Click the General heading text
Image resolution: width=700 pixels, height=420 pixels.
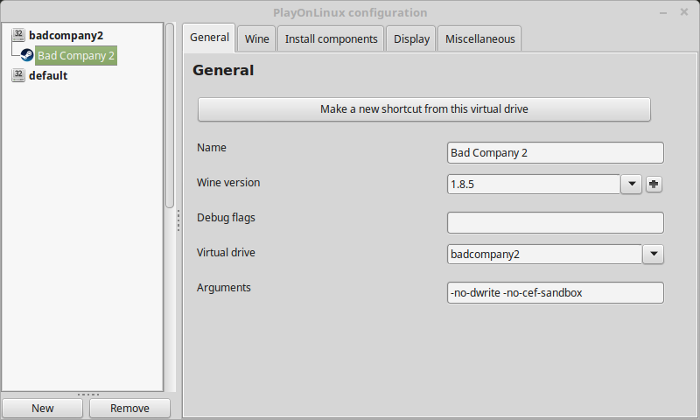(223, 70)
